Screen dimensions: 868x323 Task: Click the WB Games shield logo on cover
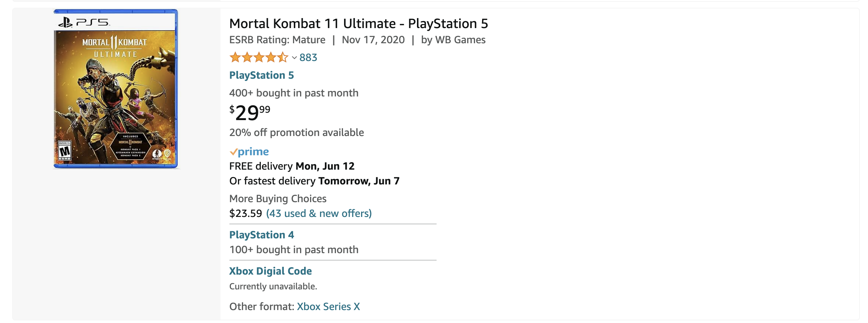tap(167, 153)
